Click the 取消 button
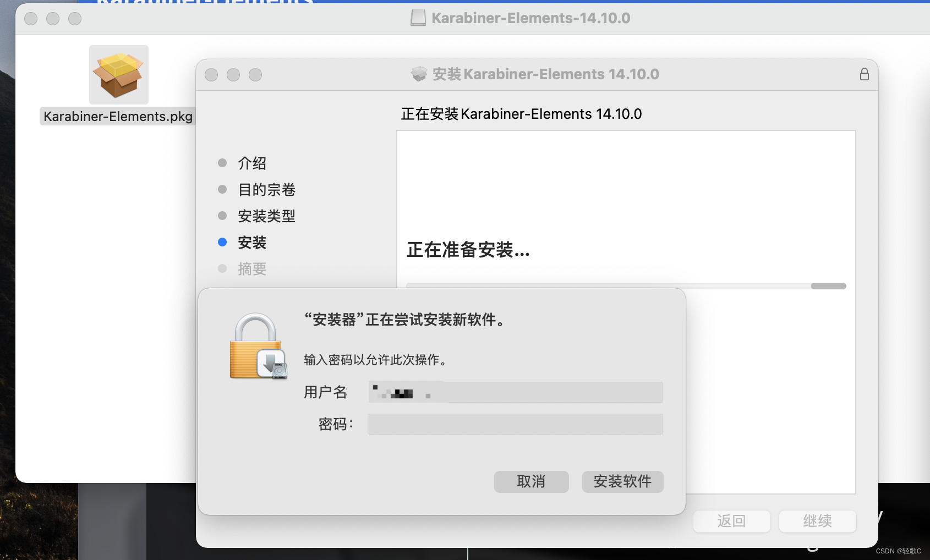930x560 pixels. 532,482
